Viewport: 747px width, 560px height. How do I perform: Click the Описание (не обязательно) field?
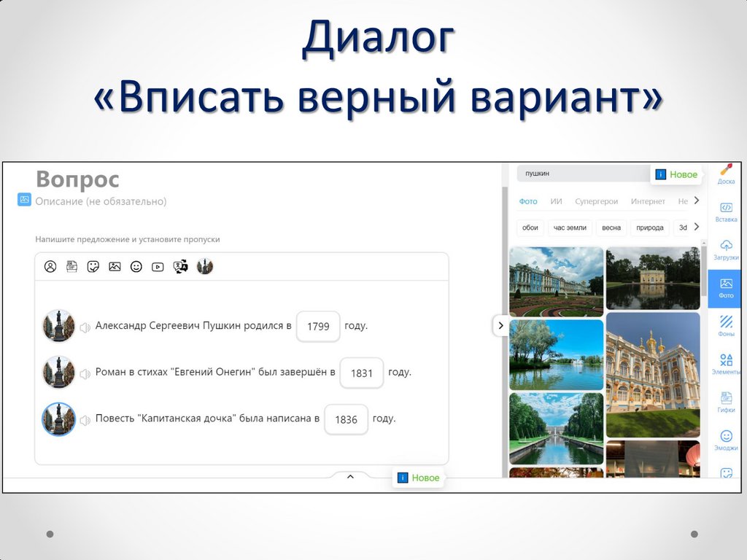(101, 201)
